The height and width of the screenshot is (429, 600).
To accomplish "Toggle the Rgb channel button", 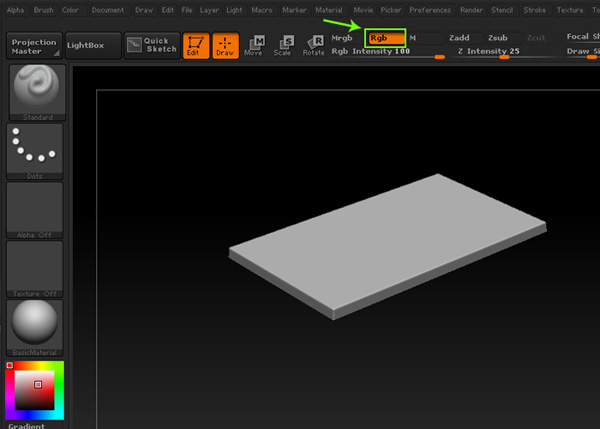I will click(x=384, y=38).
